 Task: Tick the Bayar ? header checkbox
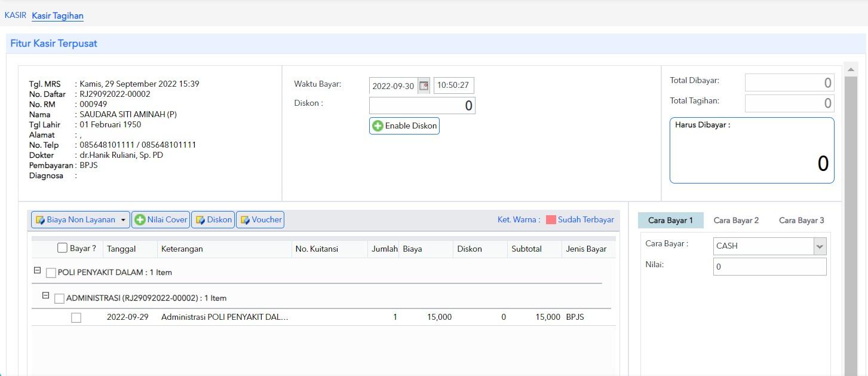coord(62,248)
